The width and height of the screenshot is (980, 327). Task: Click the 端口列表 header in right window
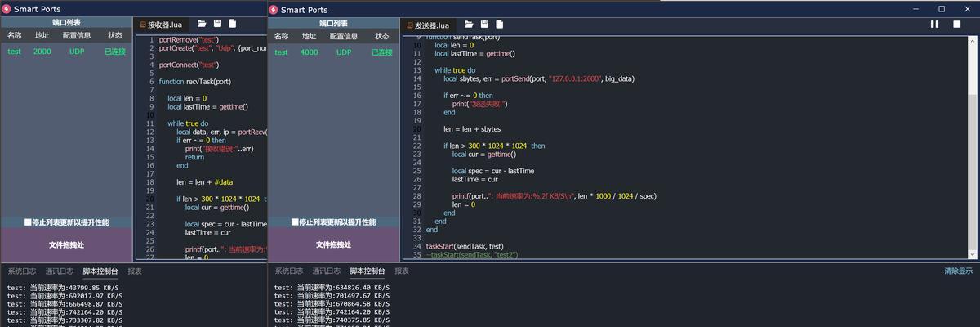click(333, 23)
